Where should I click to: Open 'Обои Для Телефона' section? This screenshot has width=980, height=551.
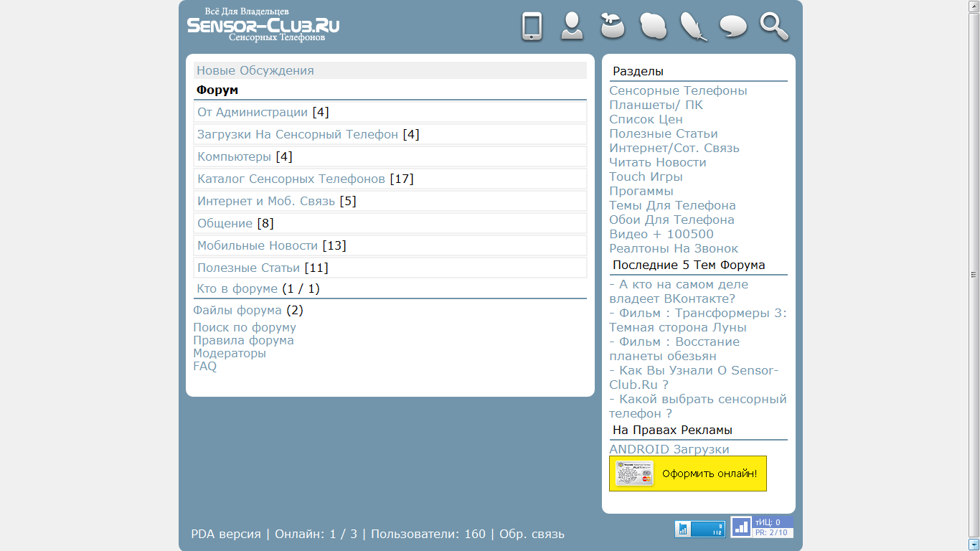tap(672, 220)
